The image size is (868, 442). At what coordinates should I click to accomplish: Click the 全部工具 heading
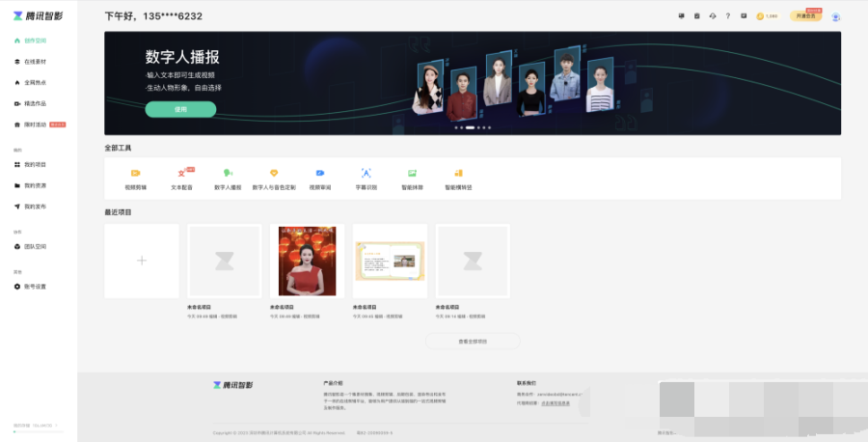[x=118, y=148]
